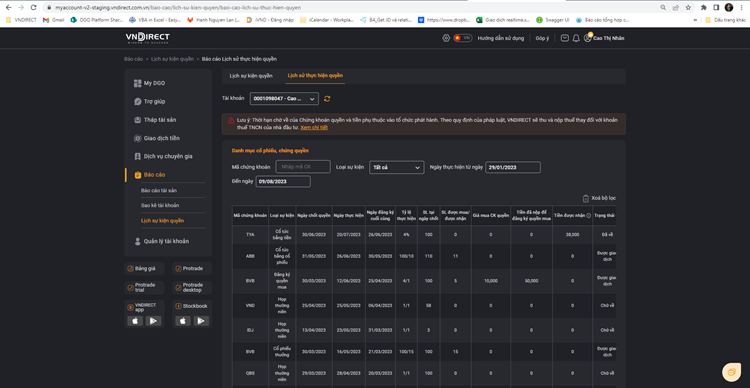The height and width of the screenshot is (388, 750).
Task: Open the Chrome three-dot menu
Action: click(x=741, y=8)
